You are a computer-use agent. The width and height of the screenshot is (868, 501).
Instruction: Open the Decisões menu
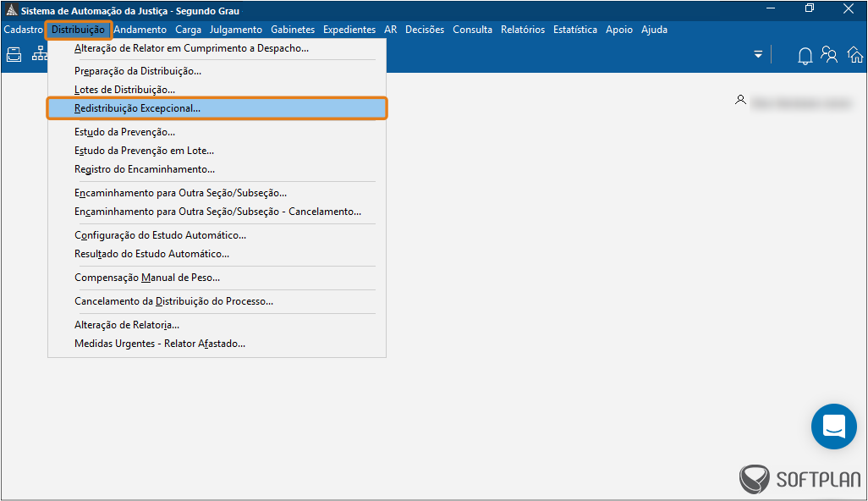[x=425, y=30]
